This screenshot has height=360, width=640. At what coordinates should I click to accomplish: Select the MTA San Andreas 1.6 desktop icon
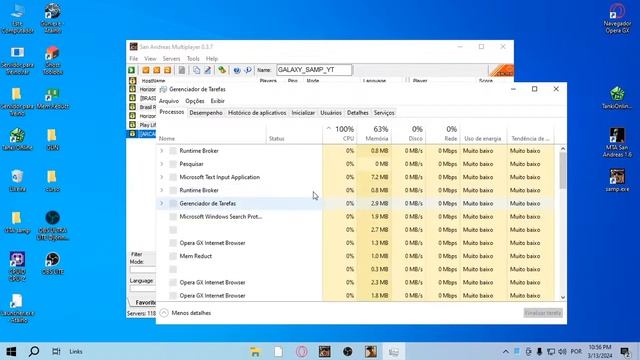tap(617, 142)
